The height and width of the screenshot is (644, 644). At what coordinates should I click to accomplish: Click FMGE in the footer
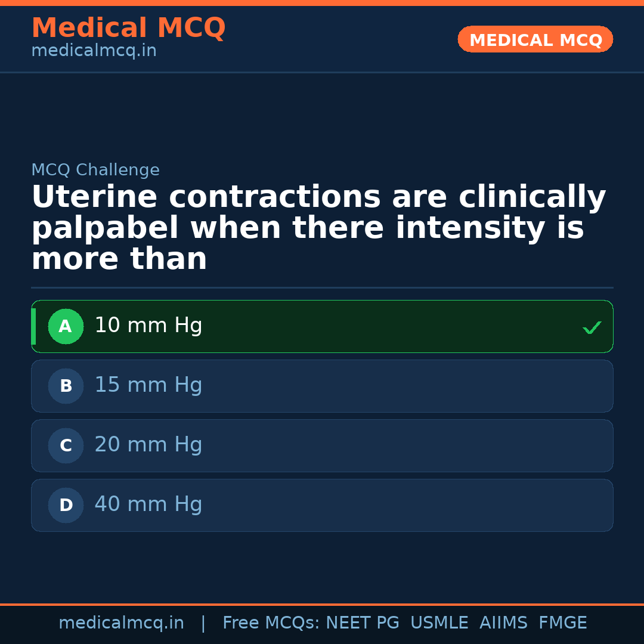tap(562, 623)
